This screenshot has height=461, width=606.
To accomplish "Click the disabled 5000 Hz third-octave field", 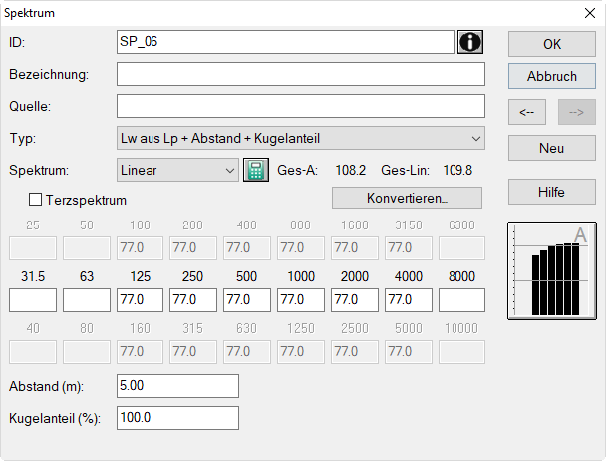I will point(409,352).
